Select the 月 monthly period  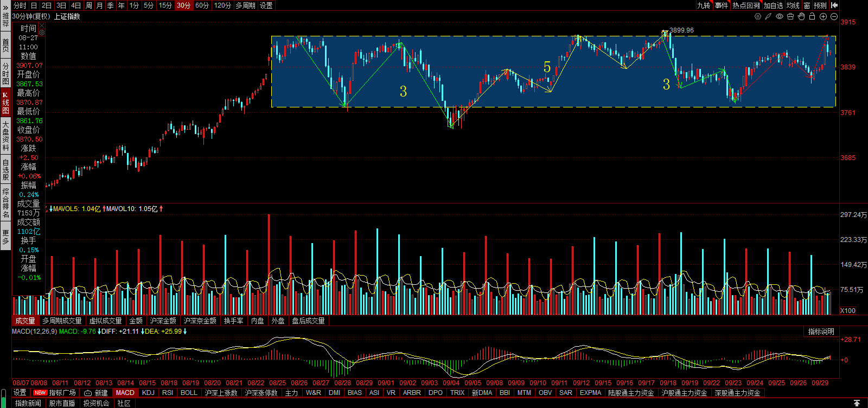[99, 5]
